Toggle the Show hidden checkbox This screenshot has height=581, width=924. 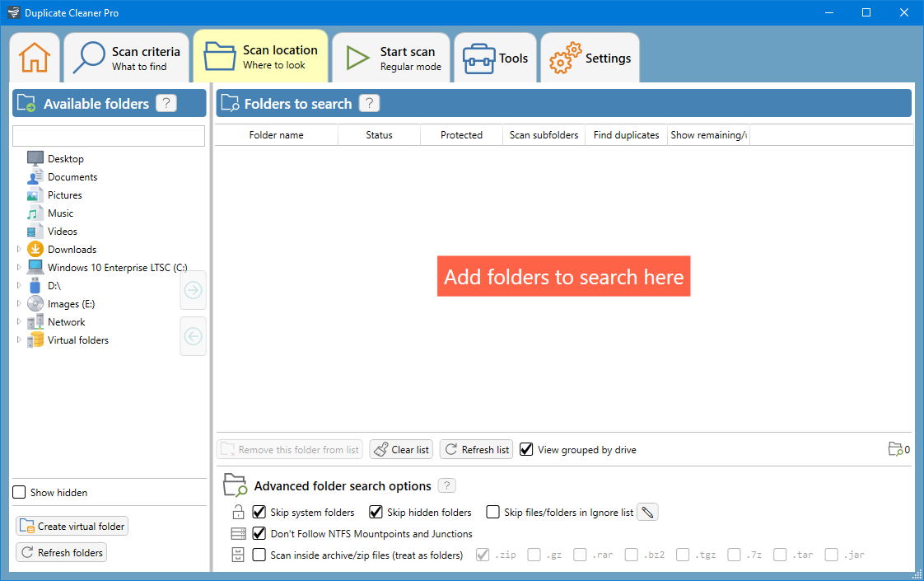click(x=20, y=492)
